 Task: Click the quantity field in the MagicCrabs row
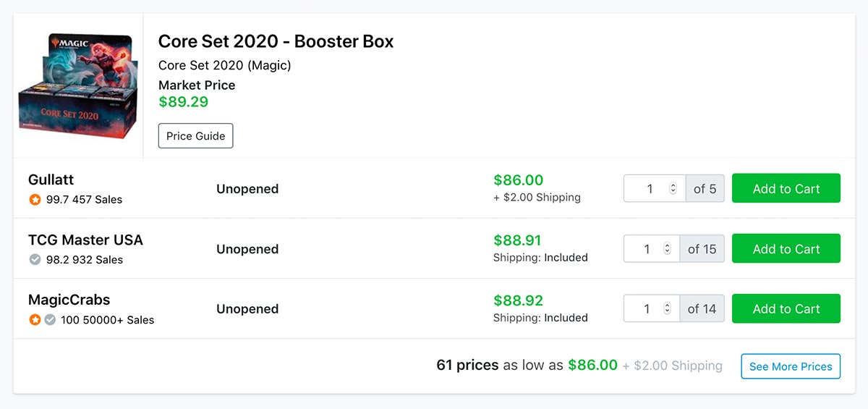(652, 309)
